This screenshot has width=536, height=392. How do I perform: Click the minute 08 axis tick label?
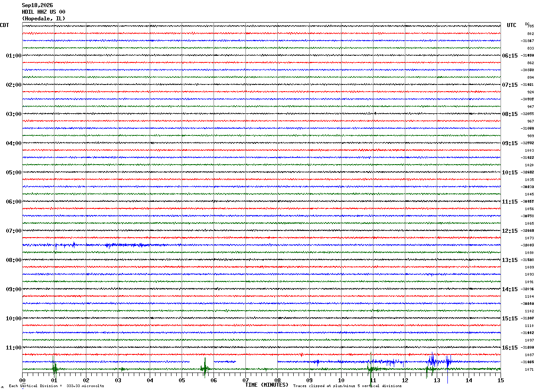pyautogui.click(x=277, y=380)
